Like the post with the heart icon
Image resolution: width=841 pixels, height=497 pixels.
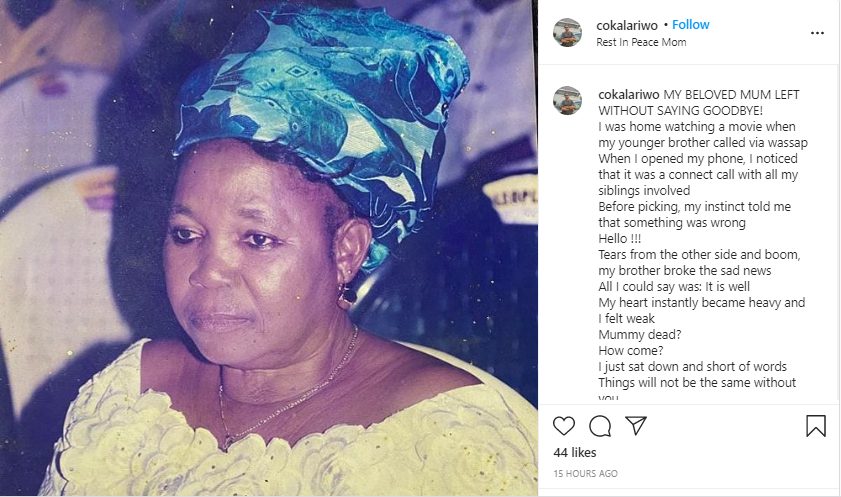564,426
